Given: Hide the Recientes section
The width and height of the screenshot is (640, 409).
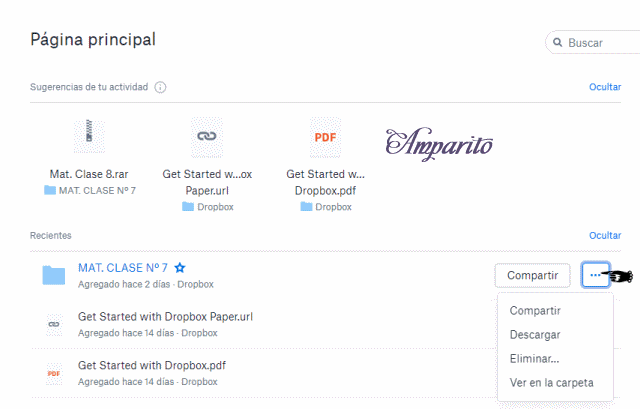Looking at the screenshot, I should tap(605, 235).
